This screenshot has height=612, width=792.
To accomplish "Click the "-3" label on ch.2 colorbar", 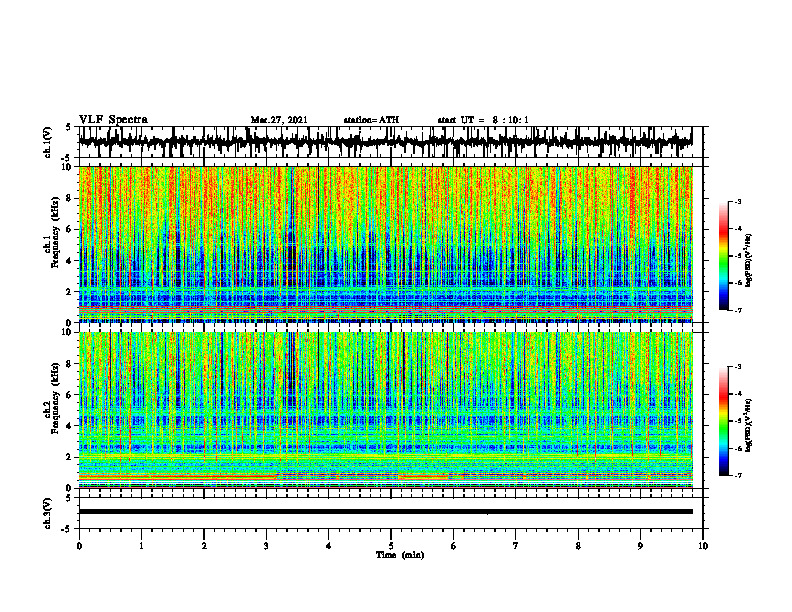I will 738,367.
